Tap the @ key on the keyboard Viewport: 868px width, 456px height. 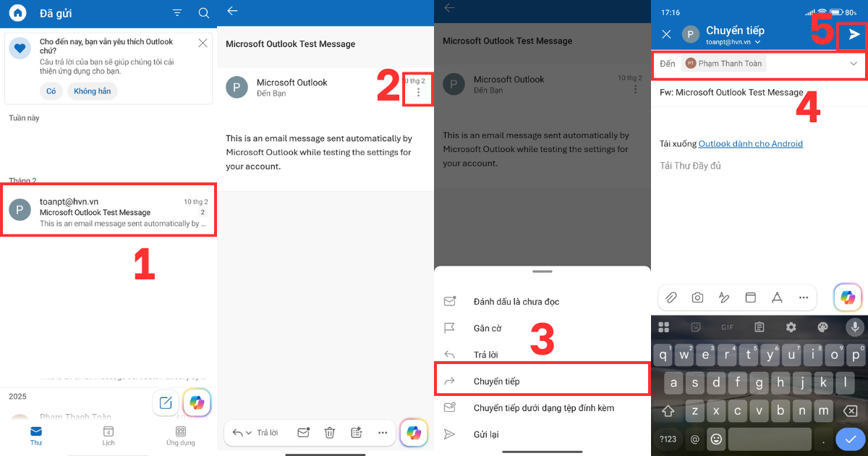pyautogui.click(x=695, y=439)
